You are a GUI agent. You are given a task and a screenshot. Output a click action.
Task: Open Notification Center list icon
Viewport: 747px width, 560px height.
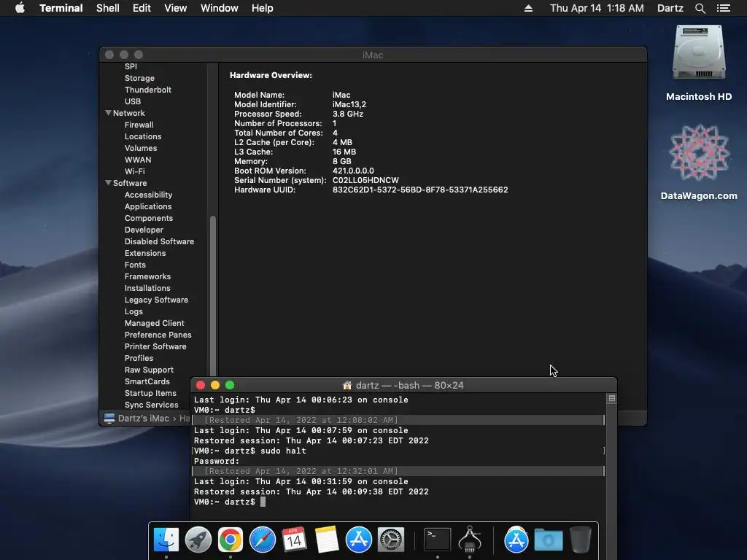pyautogui.click(x=723, y=8)
